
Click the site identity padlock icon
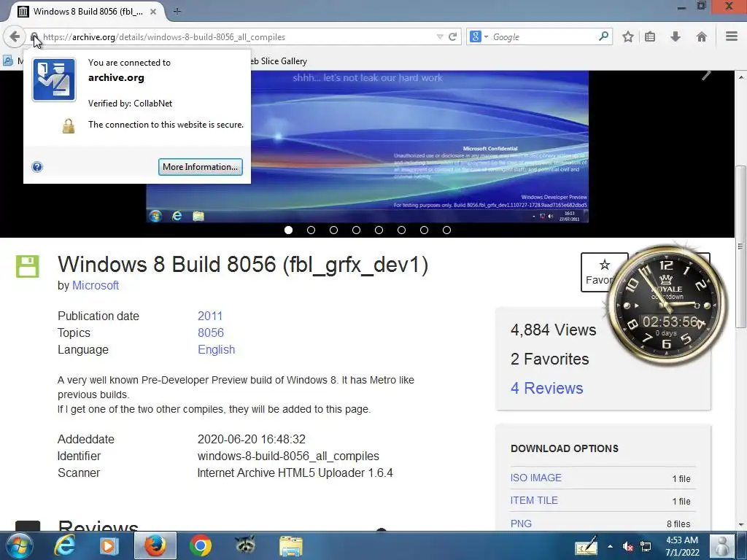point(34,36)
